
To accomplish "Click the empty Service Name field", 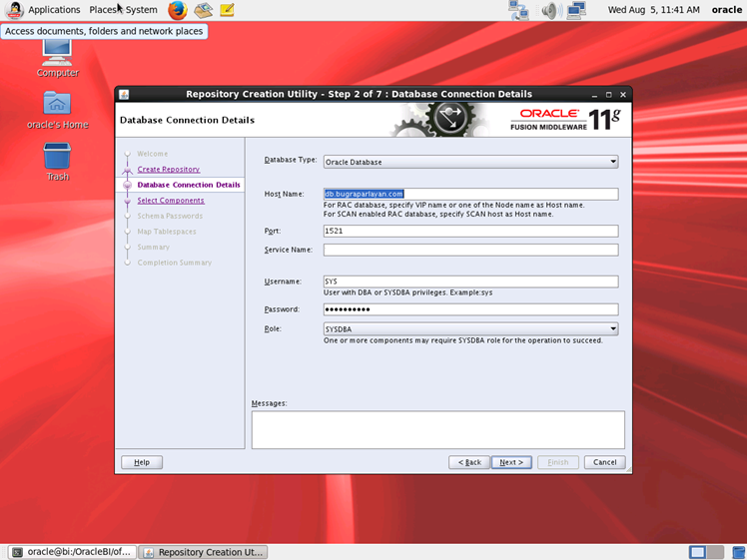I will click(470, 250).
